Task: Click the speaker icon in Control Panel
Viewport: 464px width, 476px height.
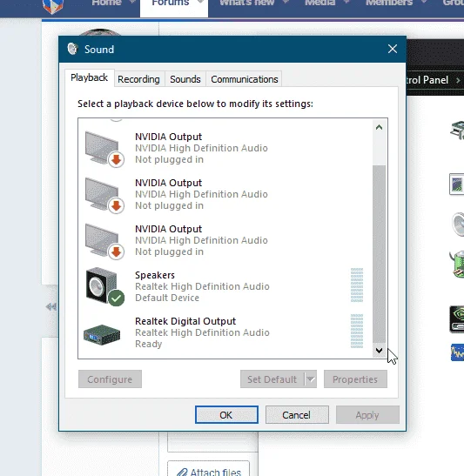Action: point(458,224)
